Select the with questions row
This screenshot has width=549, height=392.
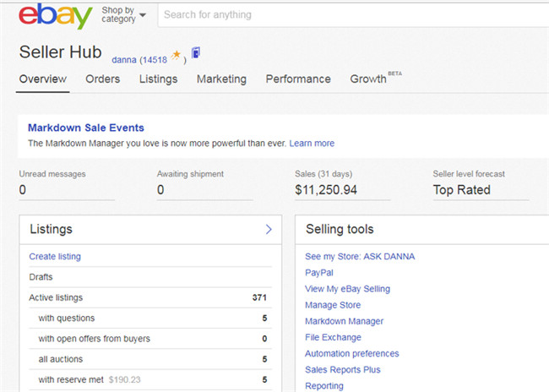tap(150, 318)
